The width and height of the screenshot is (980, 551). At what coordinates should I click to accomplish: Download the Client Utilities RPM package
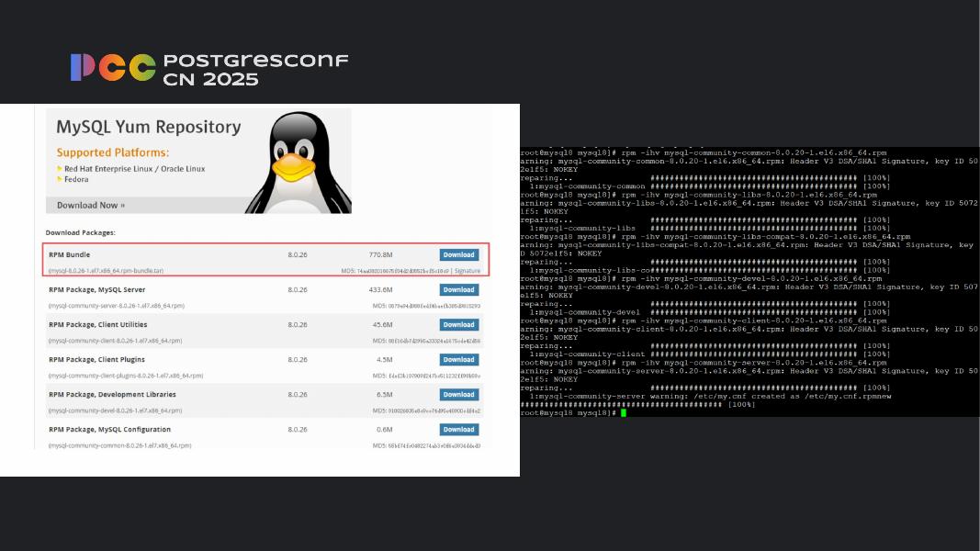tap(458, 325)
